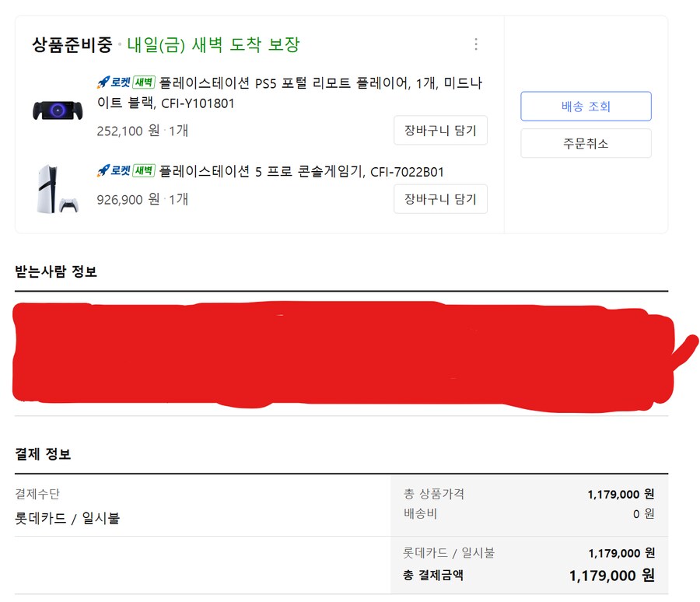The height and width of the screenshot is (602, 700).
Task: Open the three-dot overflow menu
Action: (x=476, y=45)
